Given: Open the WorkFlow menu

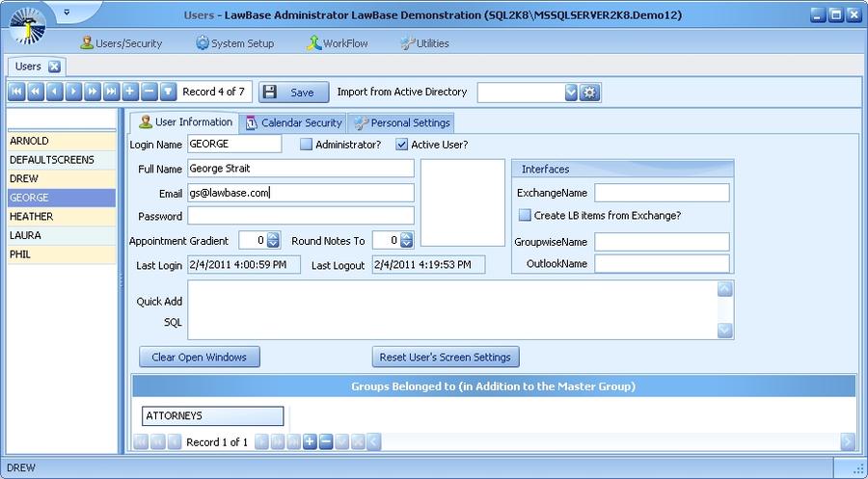Looking at the screenshot, I should pos(338,43).
